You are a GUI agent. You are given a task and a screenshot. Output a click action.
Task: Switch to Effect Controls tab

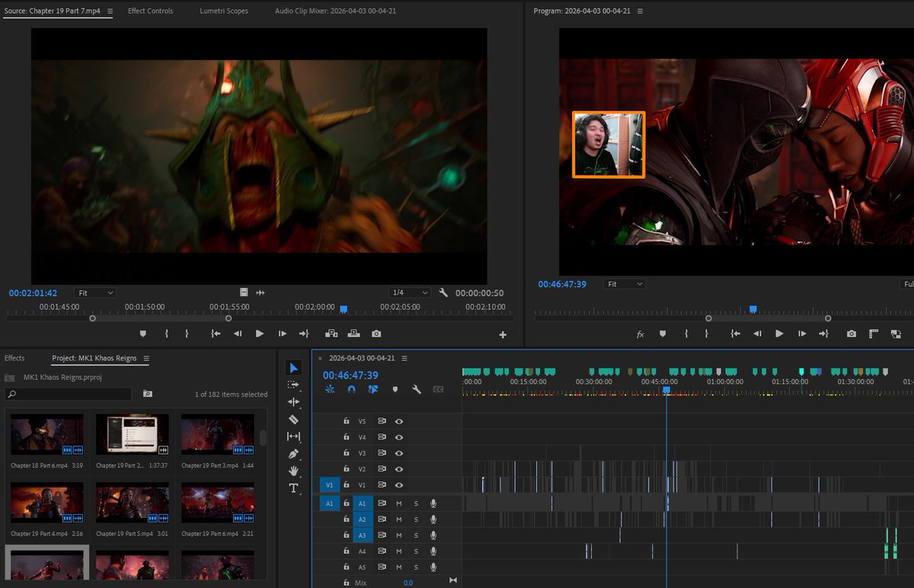pos(150,11)
